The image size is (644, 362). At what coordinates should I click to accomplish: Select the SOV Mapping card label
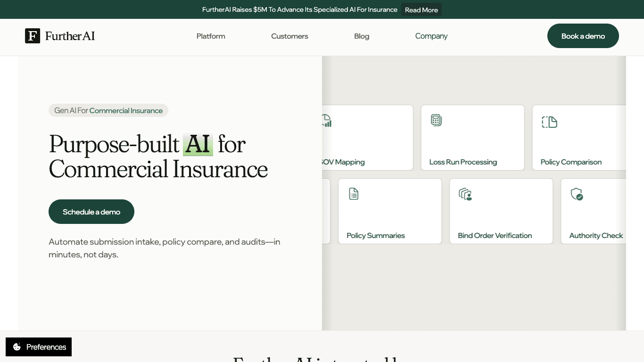point(343,162)
